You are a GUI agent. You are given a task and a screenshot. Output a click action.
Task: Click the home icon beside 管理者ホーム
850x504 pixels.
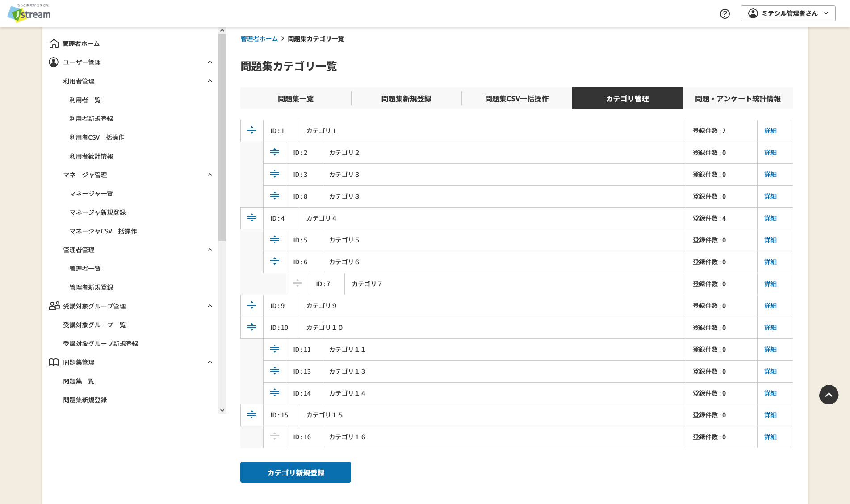click(54, 43)
